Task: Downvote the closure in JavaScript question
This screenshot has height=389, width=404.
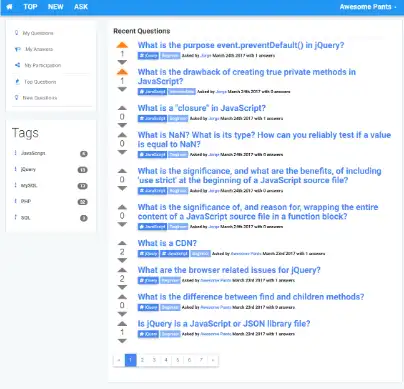Action: pos(122,125)
